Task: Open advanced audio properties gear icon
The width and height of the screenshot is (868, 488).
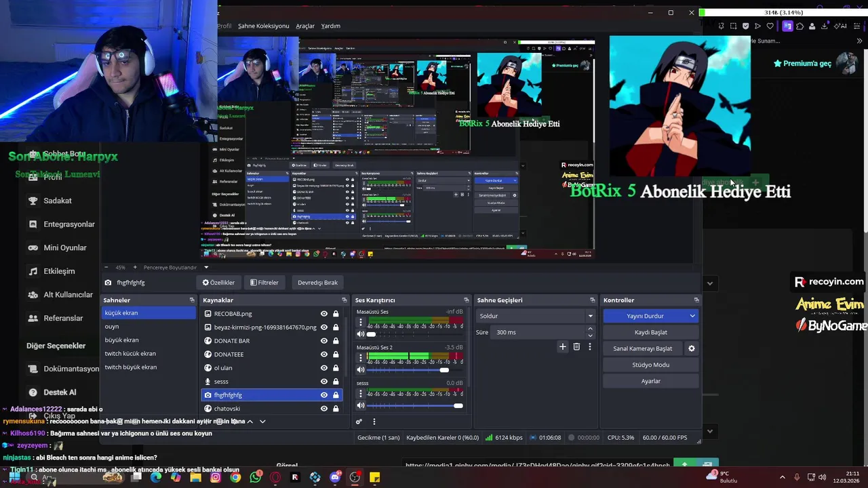Action: pos(359,422)
